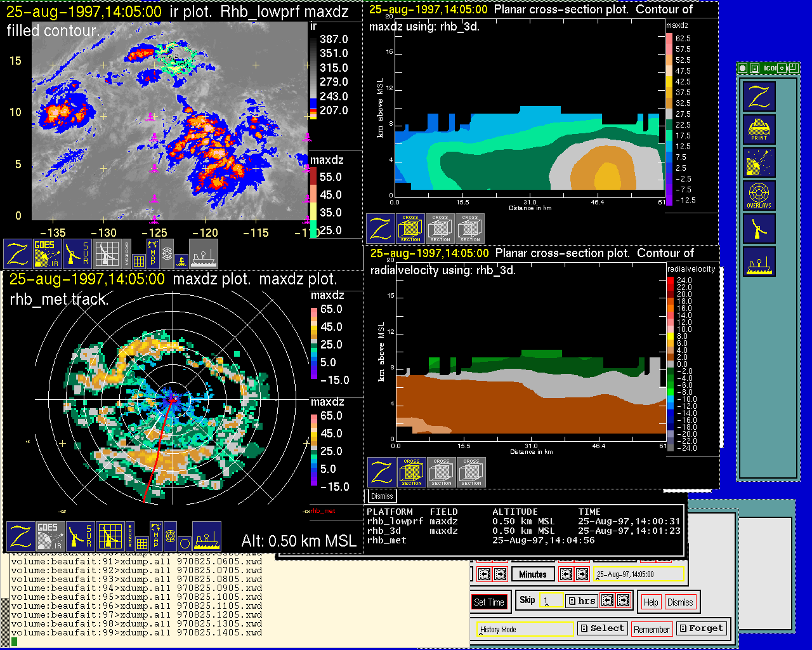
Task: Click the GOES IR icon in ir plot
Action: pyautogui.click(x=48, y=254)
